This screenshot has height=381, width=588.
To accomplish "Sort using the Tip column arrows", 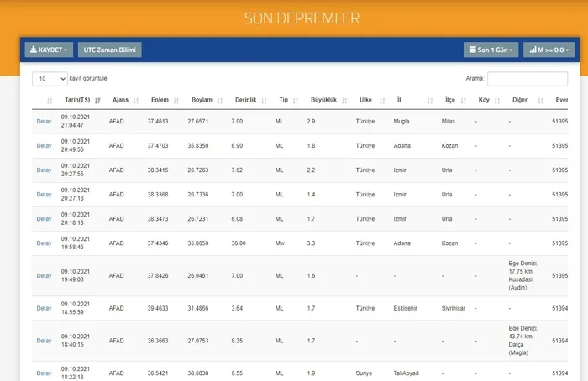I will pos(296,100).
